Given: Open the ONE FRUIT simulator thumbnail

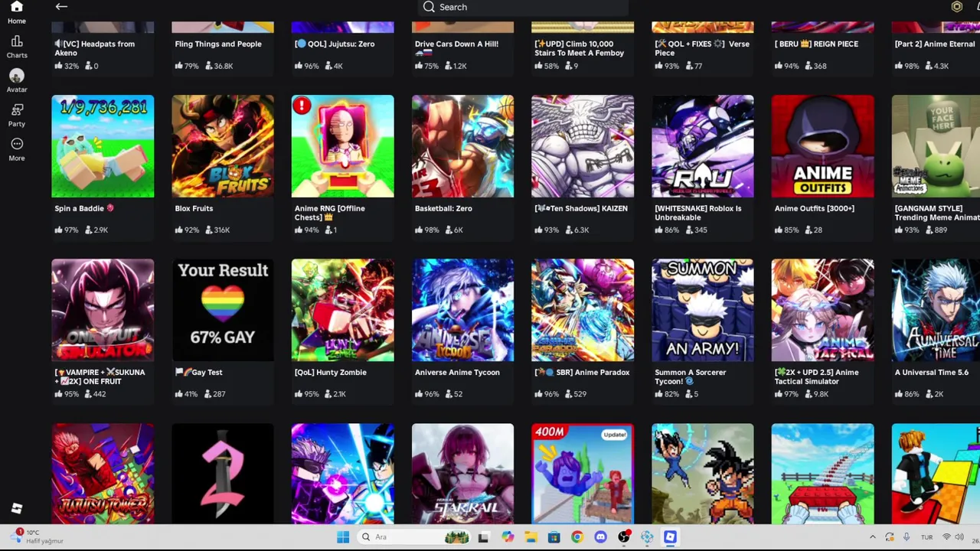Looking at the screenshot, I should pos(103,310).
